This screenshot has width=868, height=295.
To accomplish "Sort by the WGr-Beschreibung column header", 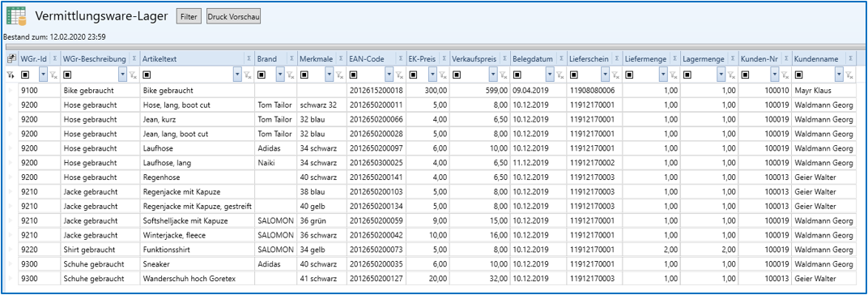I will (95, 59).
